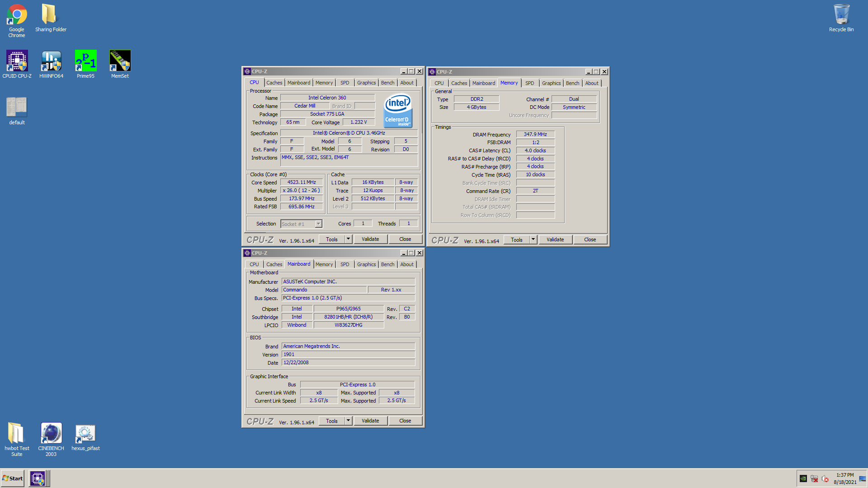
Task: Open the Sharing Folder icon
Action: tap(51, 18)
